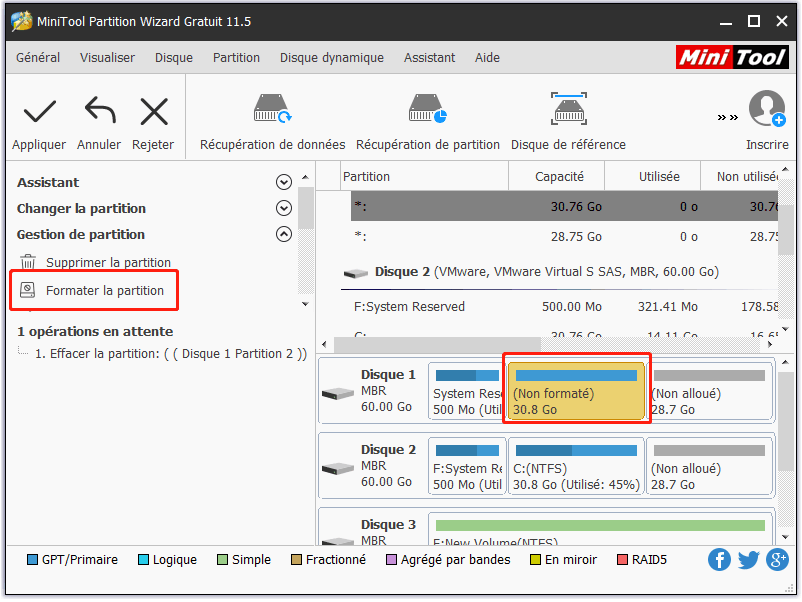Select pending operation Effacer la partition
Screen dimensions: 802x602
pyautogui.click(x=171, y=354)
